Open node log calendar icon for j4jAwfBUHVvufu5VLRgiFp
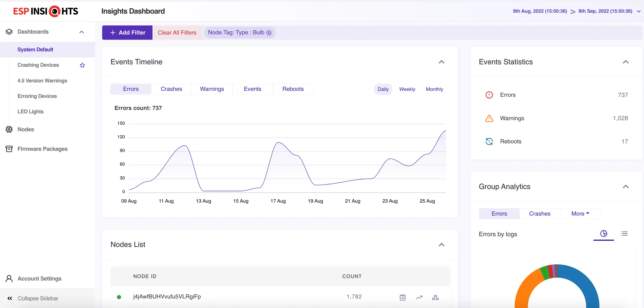The image size is (644, 308). (x=402, y=297)
